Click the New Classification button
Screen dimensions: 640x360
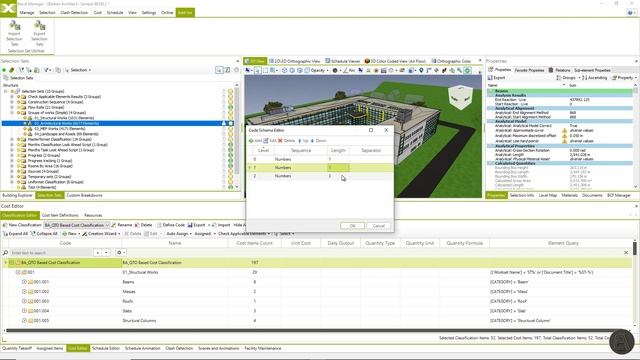pyautogui.click(x=22, y=225)
